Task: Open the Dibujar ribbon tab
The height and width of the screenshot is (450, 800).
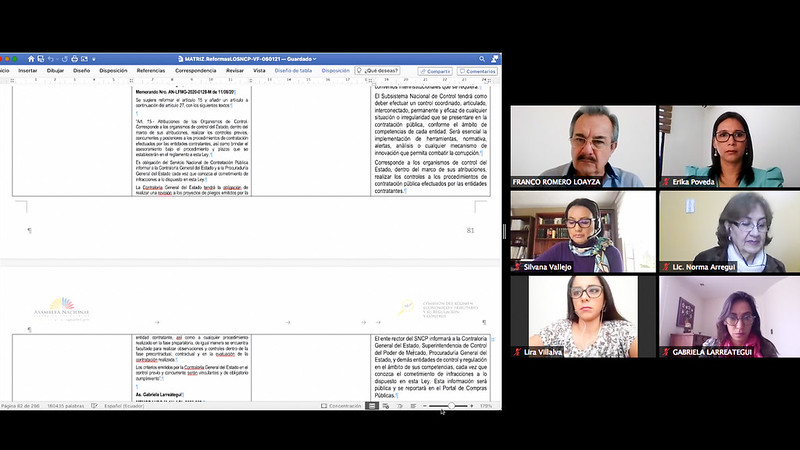Action: [55, 71]
